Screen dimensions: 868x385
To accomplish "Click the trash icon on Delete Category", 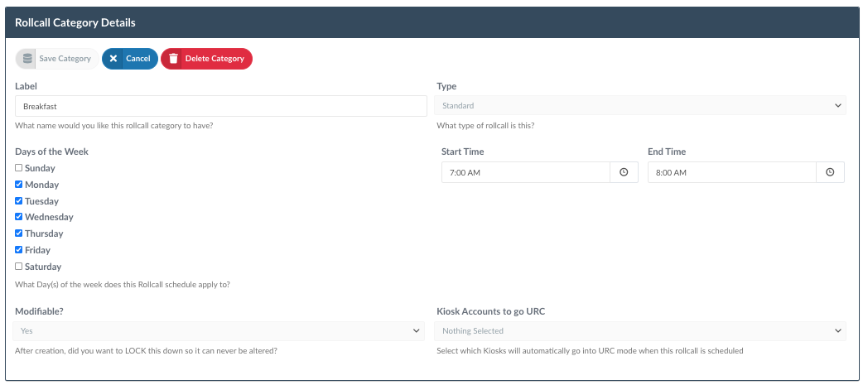I will pyautogui.click(x=173, y=59).
